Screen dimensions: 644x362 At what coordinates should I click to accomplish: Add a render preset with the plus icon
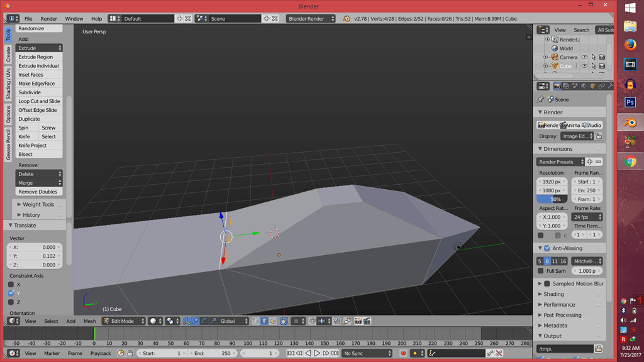(589, 162)
